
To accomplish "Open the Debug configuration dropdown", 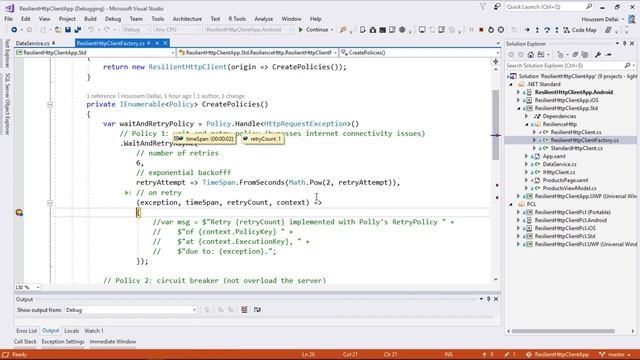I will coord(136,30).
